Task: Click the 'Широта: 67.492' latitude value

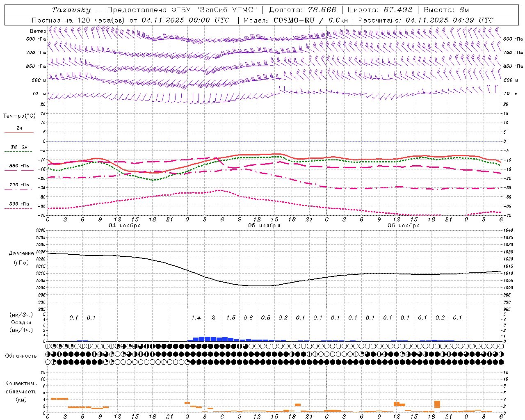Action: point(380,10)
